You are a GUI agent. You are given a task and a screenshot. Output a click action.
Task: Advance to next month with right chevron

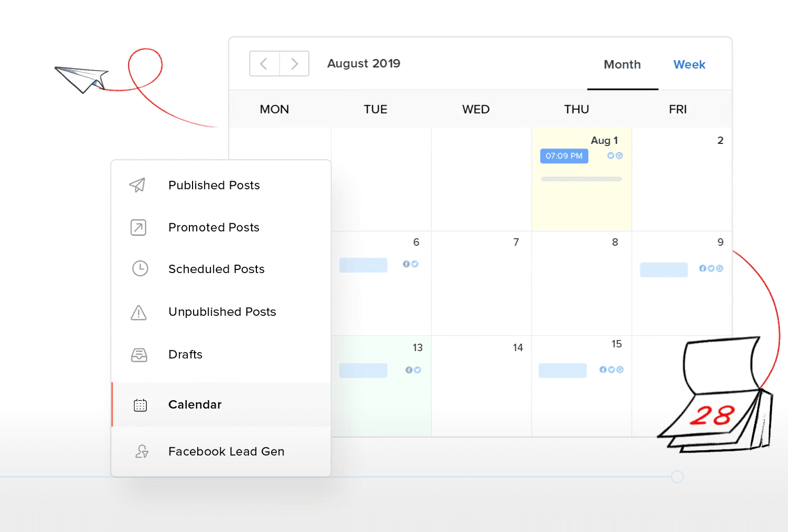pos(294,64)
